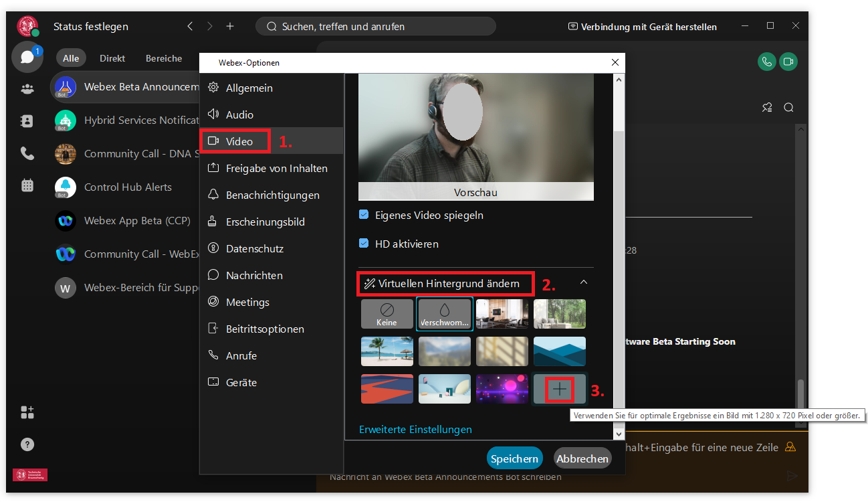This screenshot has height=502, width=868.
Task: Open Nachrichten settings category
Action: [x=272, y=275]
